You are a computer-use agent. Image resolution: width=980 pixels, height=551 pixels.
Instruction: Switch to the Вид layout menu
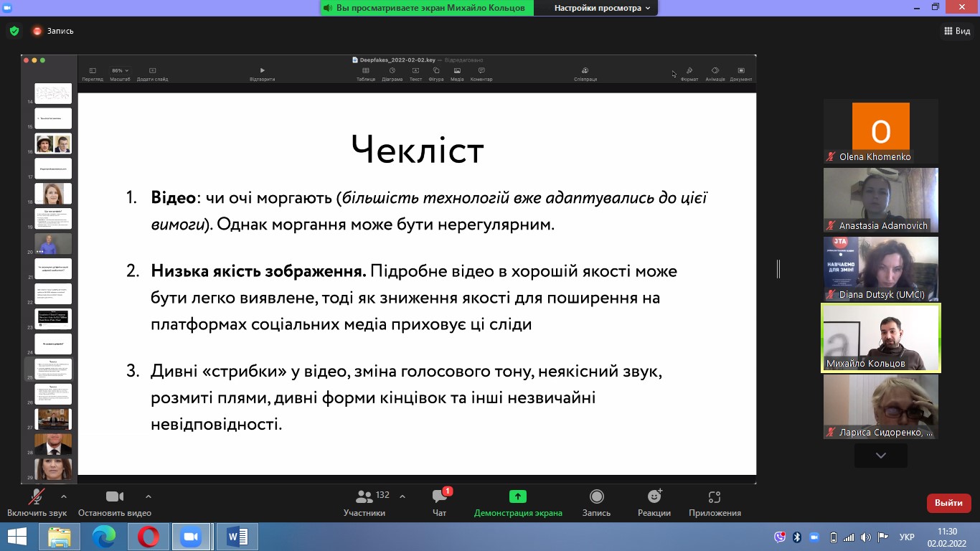click(956, 31)
